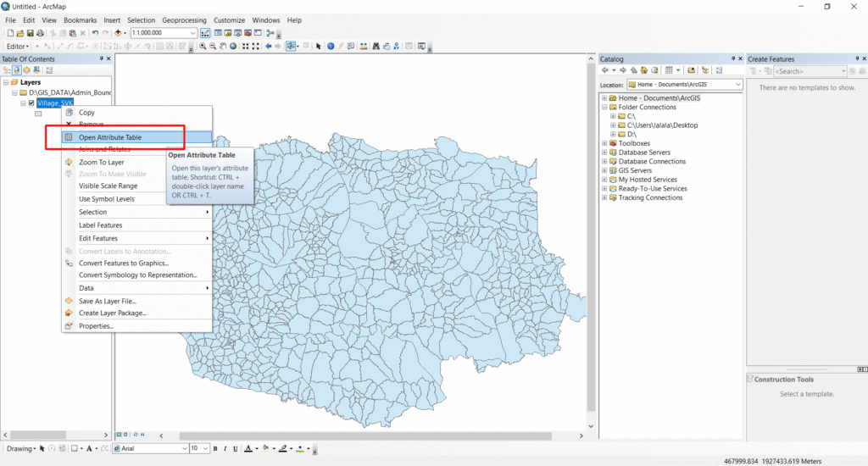The width and height of the screenshot is (868, 466).
Task: Click the map vertical scrollbar down arrow
Action: pyautogui.click(x=591, y=426)
